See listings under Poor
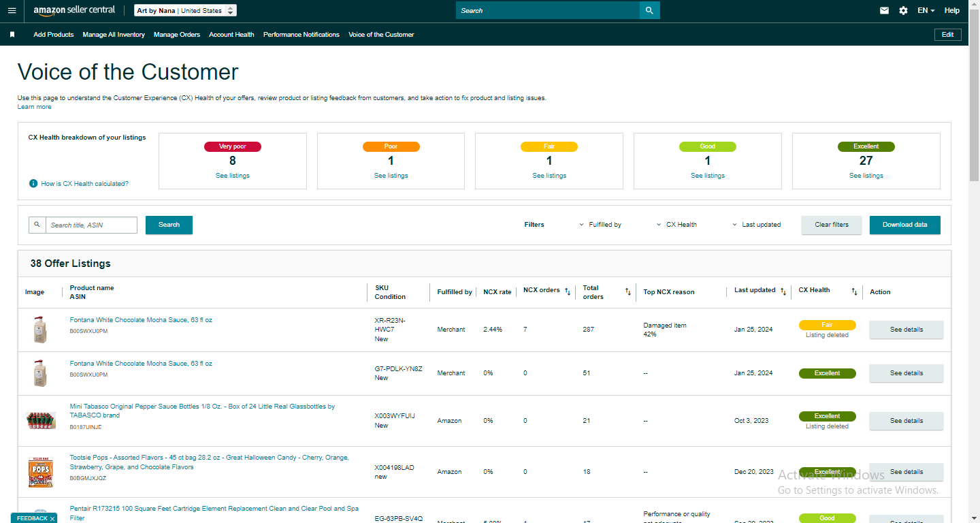980x523 pixels. pos(391,176)
